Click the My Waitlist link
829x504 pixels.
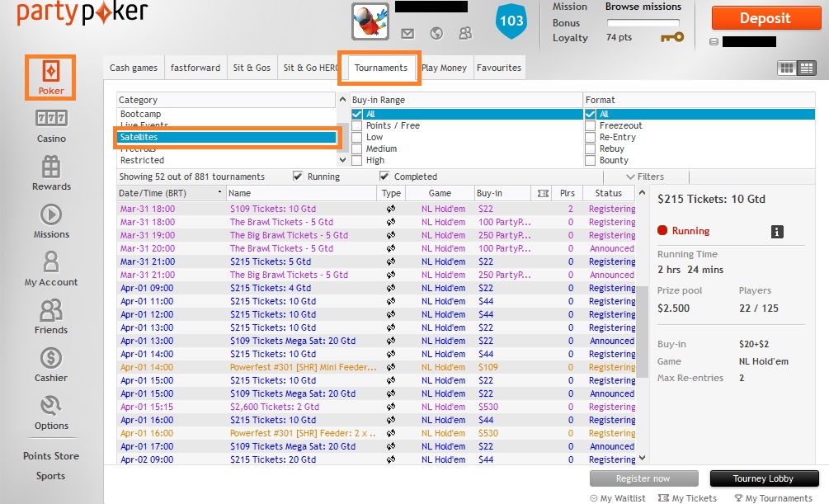coord(618,498)
